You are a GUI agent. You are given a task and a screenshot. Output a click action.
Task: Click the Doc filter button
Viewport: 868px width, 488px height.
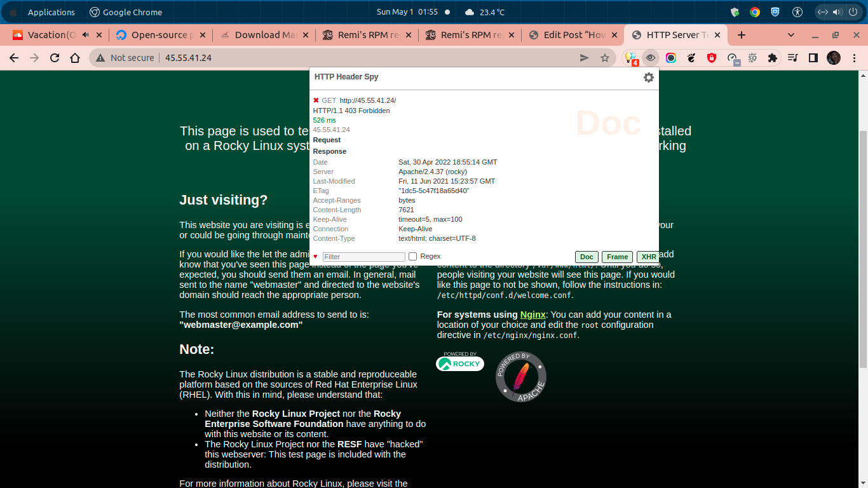pos(587,257)
